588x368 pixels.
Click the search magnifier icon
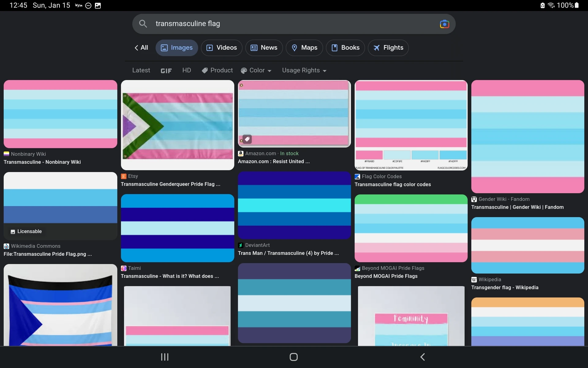[x=143, y=24]
